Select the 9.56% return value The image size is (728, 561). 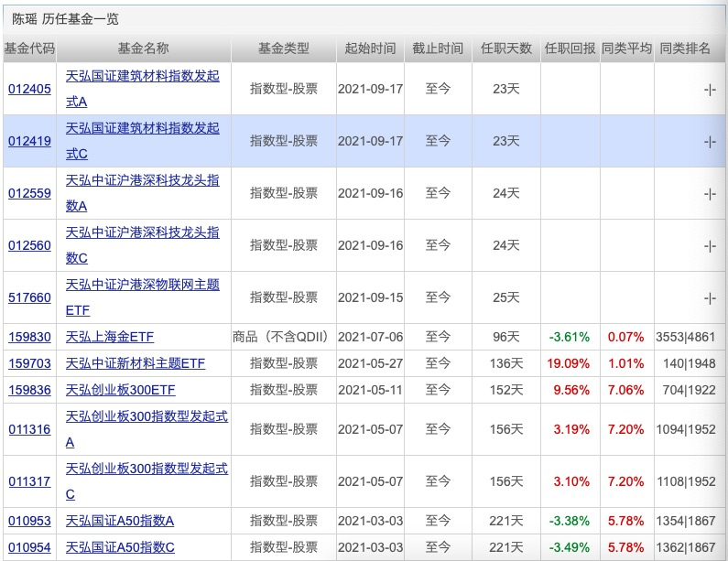571,390
